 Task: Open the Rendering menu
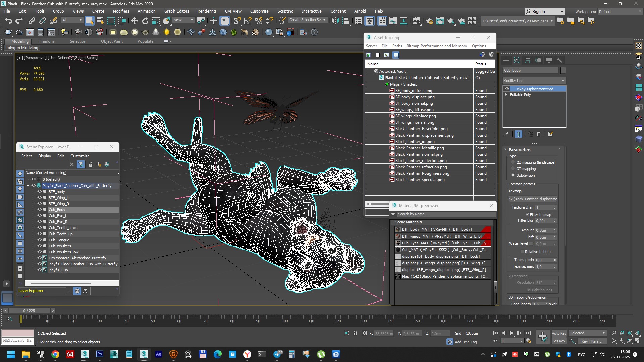(x=207, y=11)
